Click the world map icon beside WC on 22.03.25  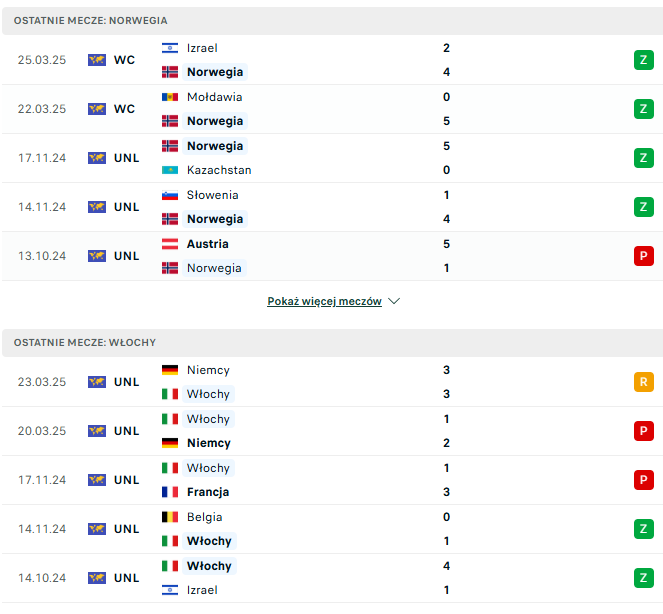pos(97,109)
